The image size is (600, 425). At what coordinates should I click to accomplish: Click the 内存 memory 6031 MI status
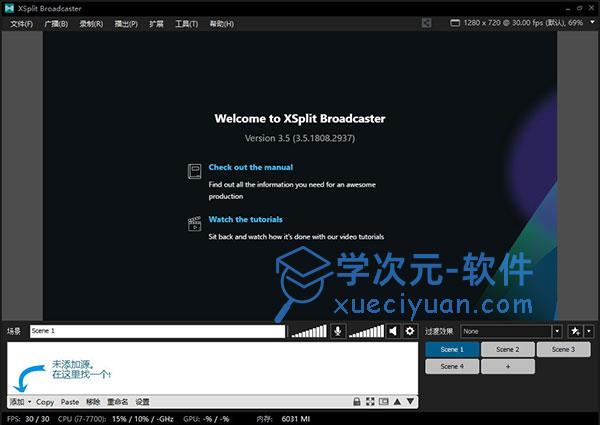(x=283, y=419)
